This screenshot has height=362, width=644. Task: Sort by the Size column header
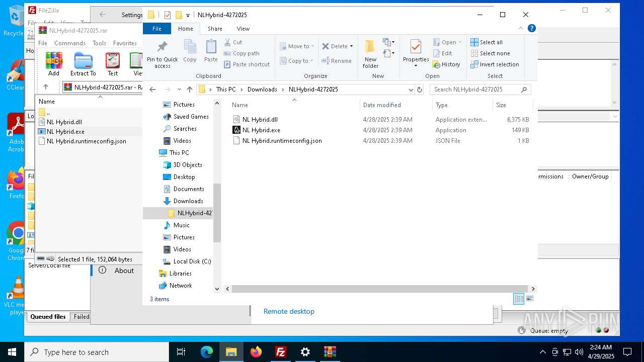click(512, 105)
